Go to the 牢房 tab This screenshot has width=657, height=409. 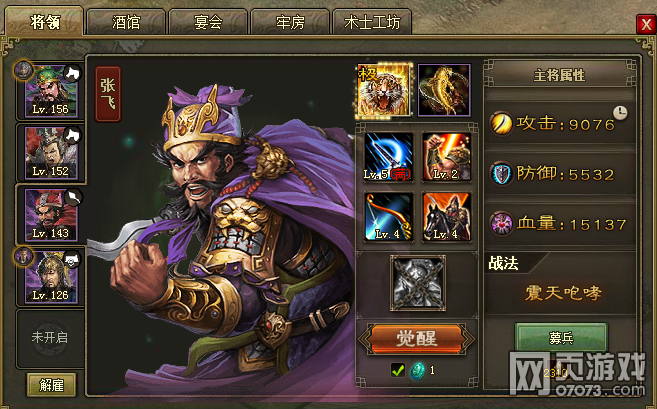click(x=290, y=22)
